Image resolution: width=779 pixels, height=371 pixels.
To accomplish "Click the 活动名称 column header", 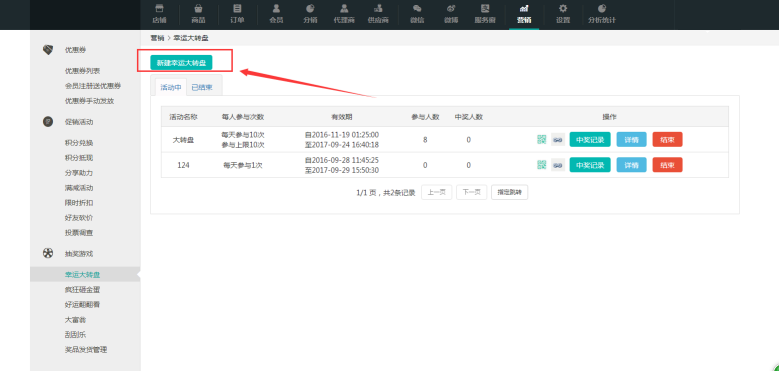I will click(183, 117).
